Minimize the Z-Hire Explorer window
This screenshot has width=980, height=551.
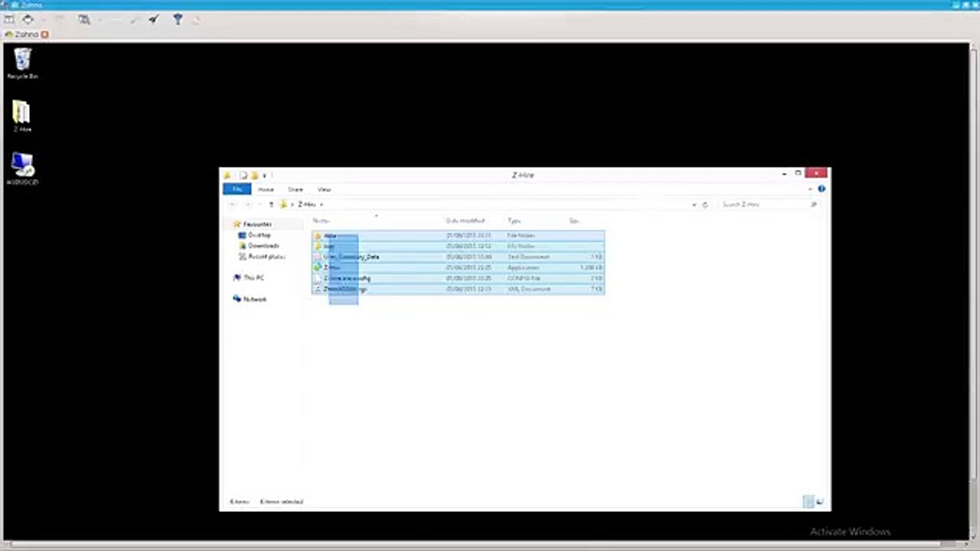click(x=784, y=174)
